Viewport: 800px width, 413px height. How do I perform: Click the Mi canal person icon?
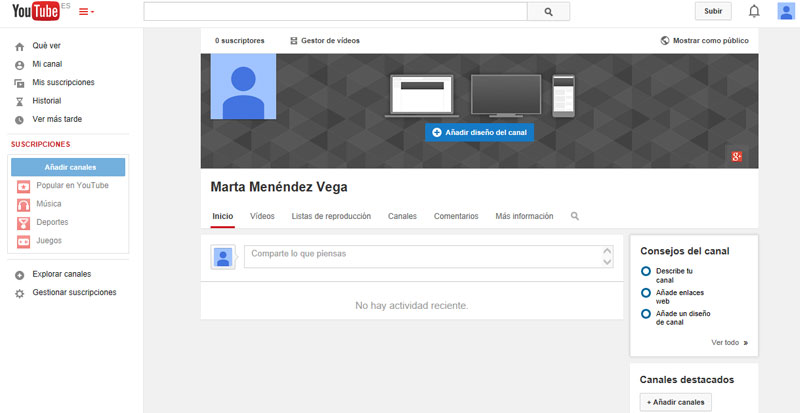click(x=19, y=65)
